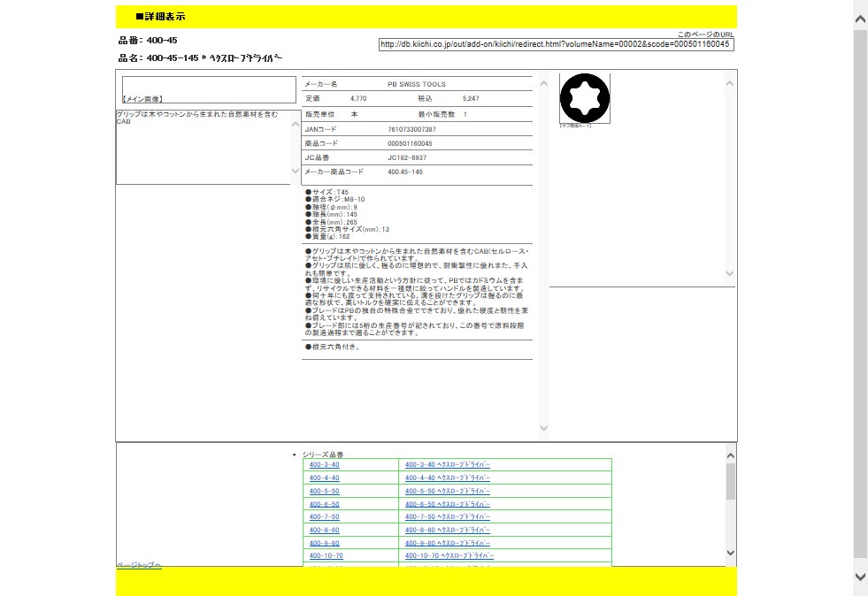Click the spec line サイズ:T45
The height and width of the screenshot is (596, 868).
coord(327,192)
